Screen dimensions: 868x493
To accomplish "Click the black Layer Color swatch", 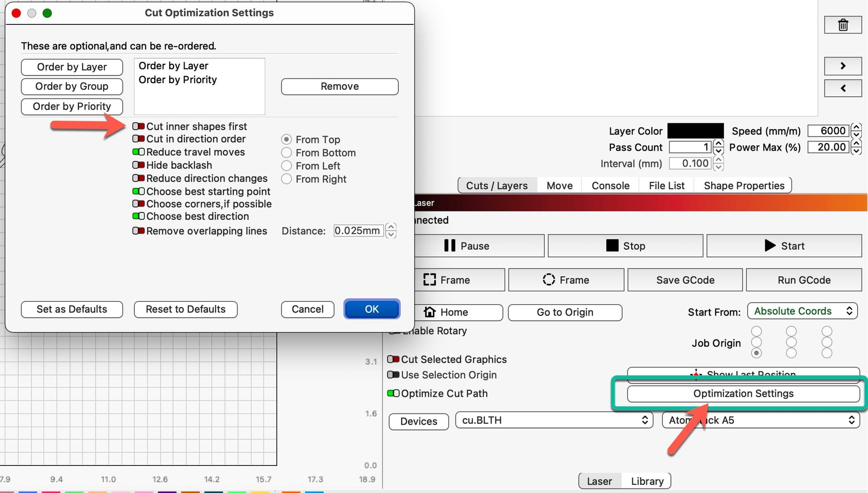I will [x=695, y=131].
